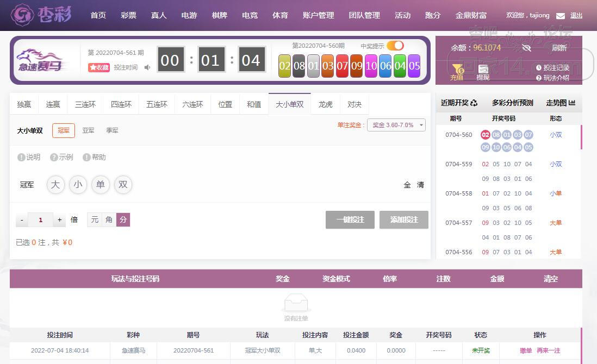Click the multiplier input field showing 1
Screen dimensions: 597x364
tap(41, 219)
